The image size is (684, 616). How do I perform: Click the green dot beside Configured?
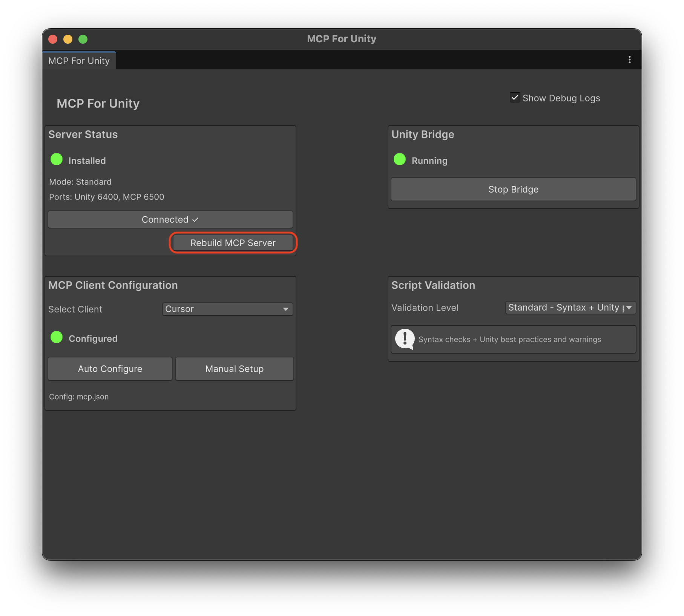57,337
